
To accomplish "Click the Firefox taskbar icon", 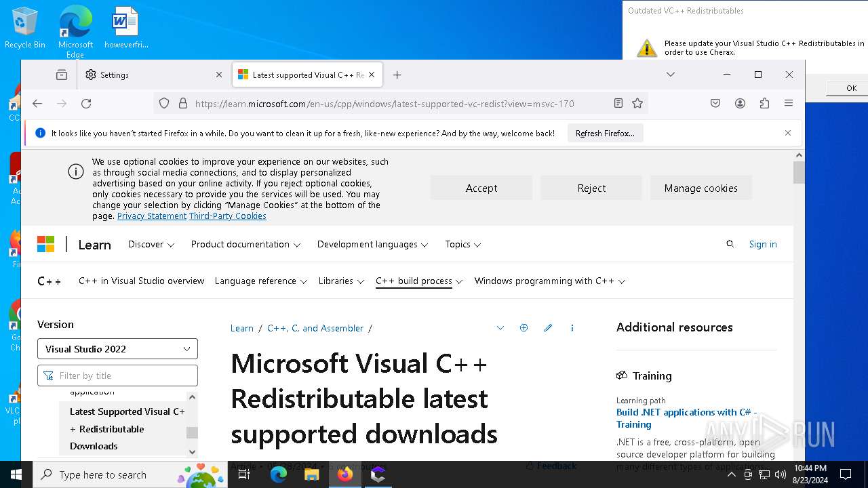I will point(345,474).
